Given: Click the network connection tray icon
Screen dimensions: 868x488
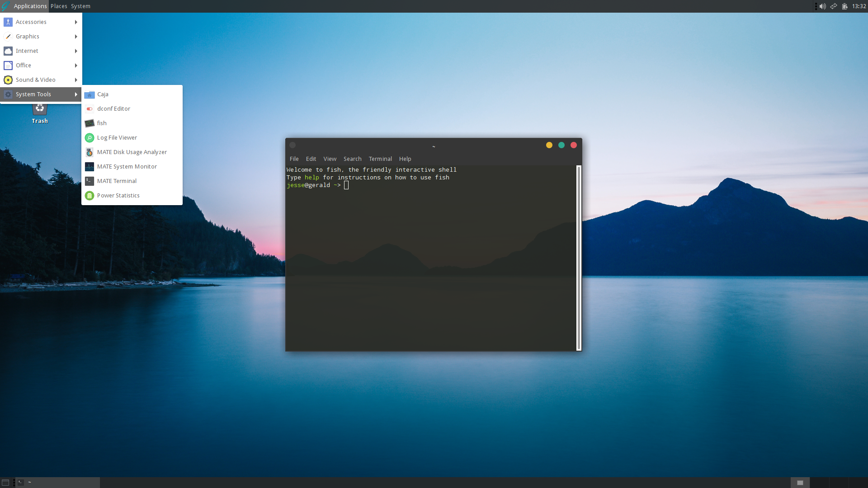Looking at the screenshot, I should point(834,6).
